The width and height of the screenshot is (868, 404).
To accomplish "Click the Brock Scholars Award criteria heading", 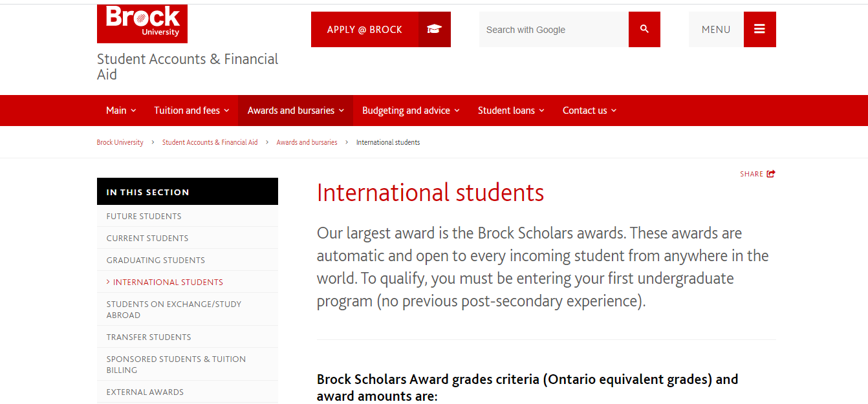I will click(x=527, y=387).
